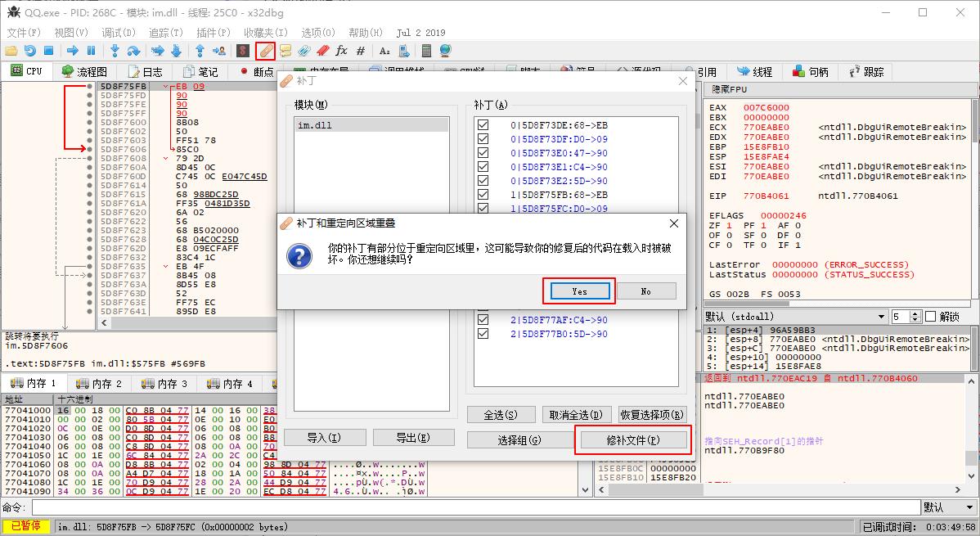Click the calculator icon on the toolbar

(426, 51)
